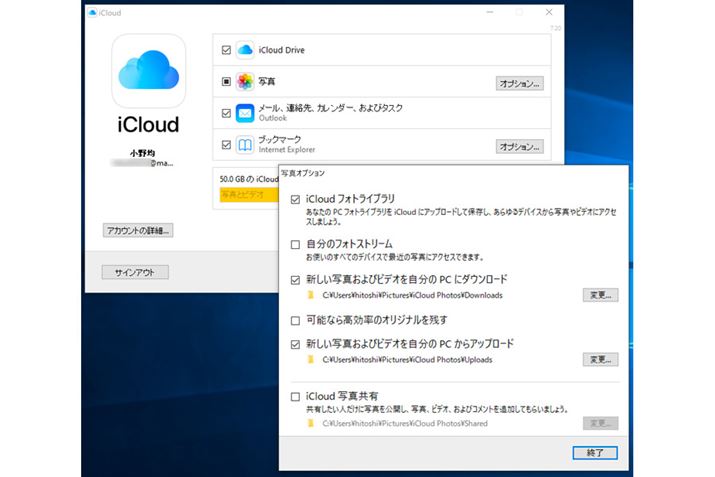Uncheck download new photos to PC checkbox
Image resolution: width=715 pixels, height=477 pixels.
click(x=295, y=280)
